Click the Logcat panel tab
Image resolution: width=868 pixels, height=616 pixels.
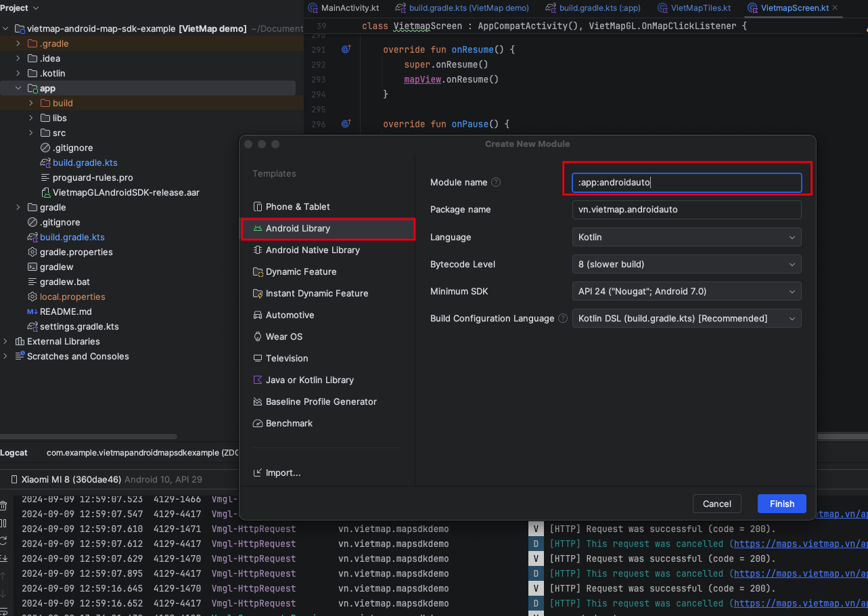point(14,452)
